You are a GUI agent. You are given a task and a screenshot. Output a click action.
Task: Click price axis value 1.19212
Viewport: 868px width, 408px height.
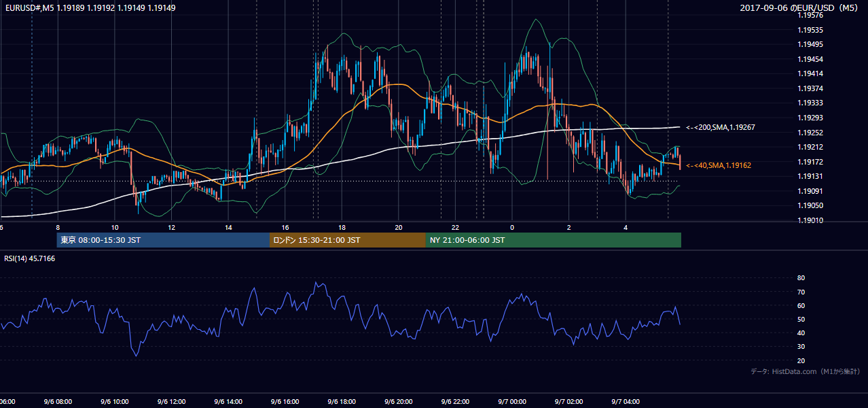point(810,147)
